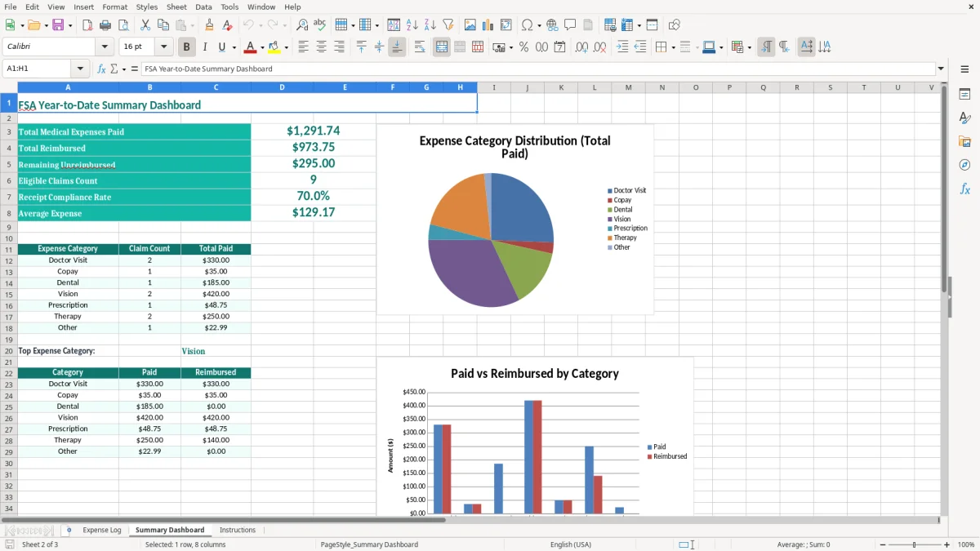Click the sidebar settings hamburger button

964,69
